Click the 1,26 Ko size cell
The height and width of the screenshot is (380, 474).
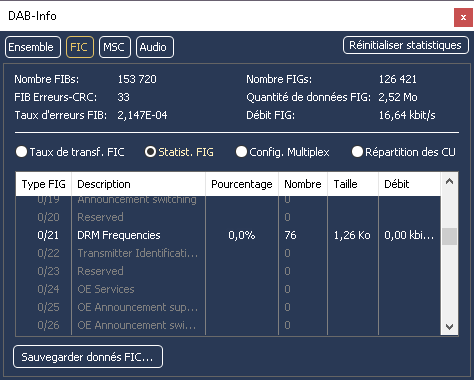[352, 235]
